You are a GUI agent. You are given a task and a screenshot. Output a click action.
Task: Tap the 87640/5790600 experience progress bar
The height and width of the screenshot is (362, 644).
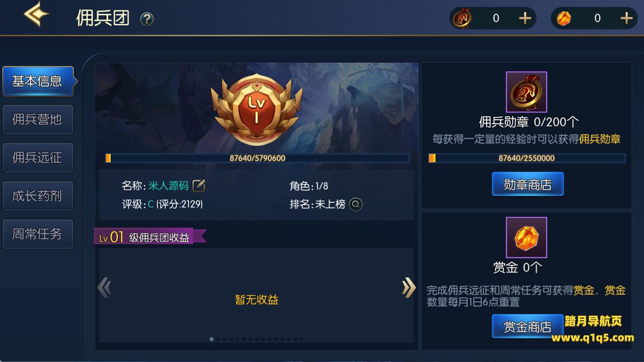point(258,158)
